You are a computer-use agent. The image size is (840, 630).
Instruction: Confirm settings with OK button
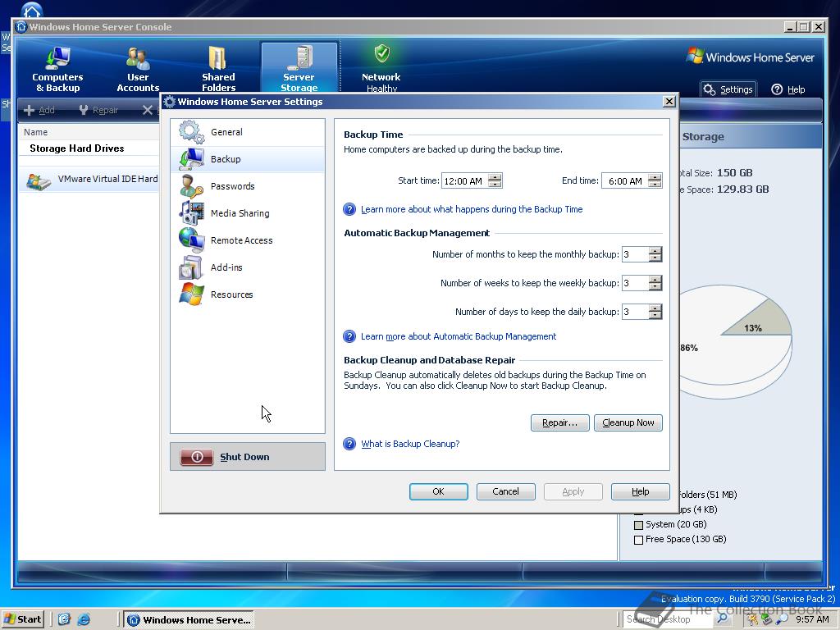point(438,491)
